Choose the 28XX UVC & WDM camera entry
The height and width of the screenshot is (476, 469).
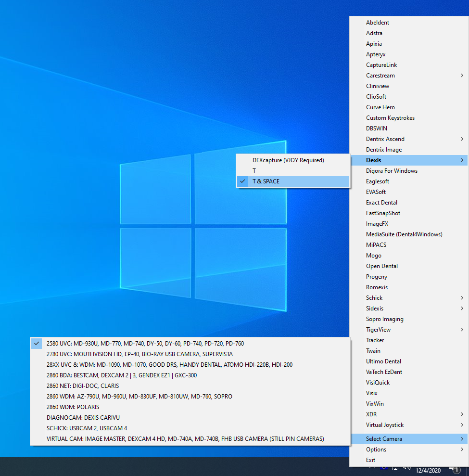pyautogui.click(x=190, y=365)
